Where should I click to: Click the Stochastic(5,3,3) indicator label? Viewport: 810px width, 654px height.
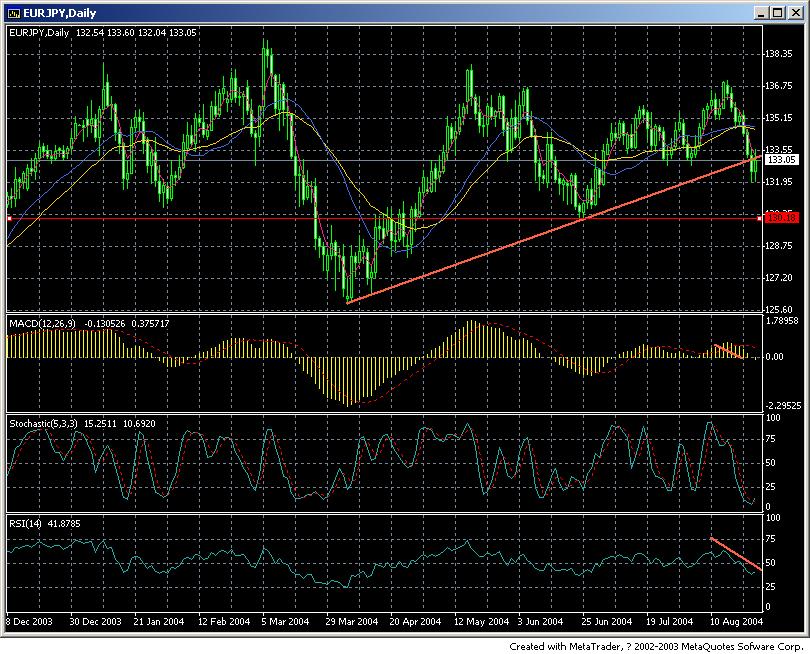[x=48, y=424]
